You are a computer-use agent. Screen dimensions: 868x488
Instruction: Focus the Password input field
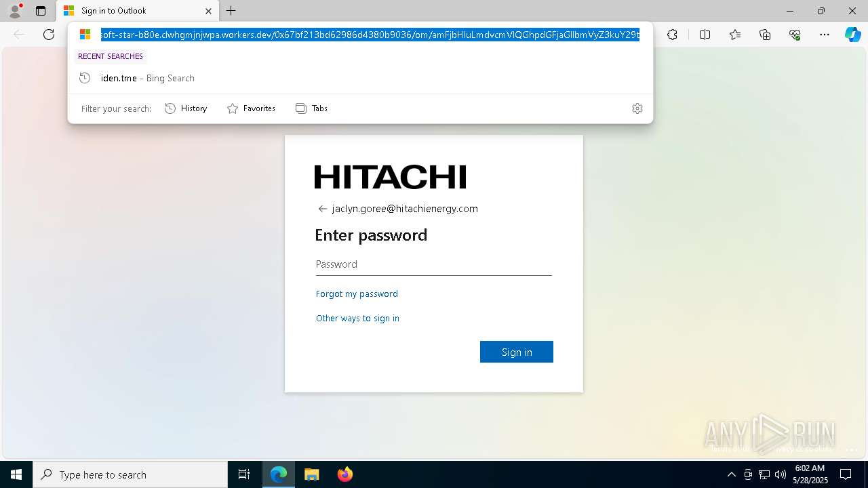coord(434,264)
